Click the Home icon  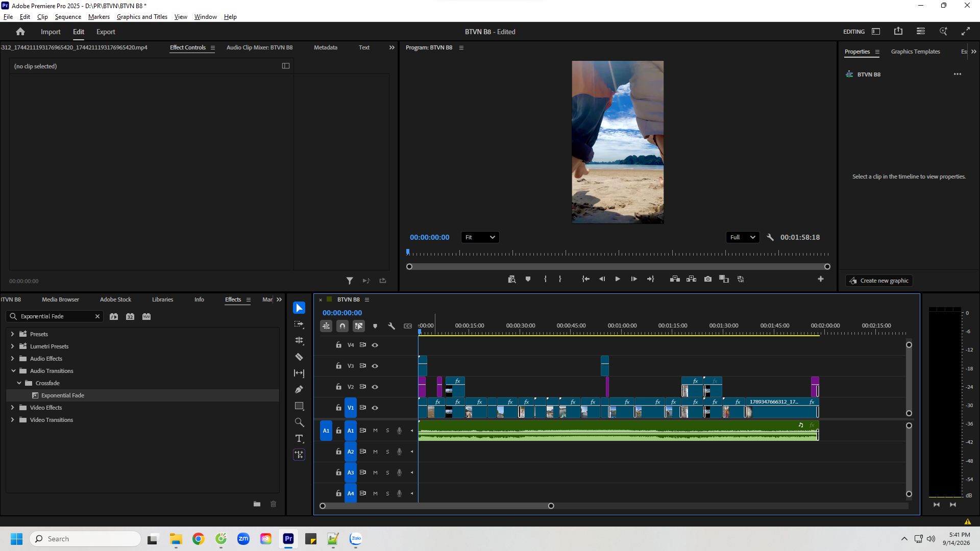click(x=20, y=32)
